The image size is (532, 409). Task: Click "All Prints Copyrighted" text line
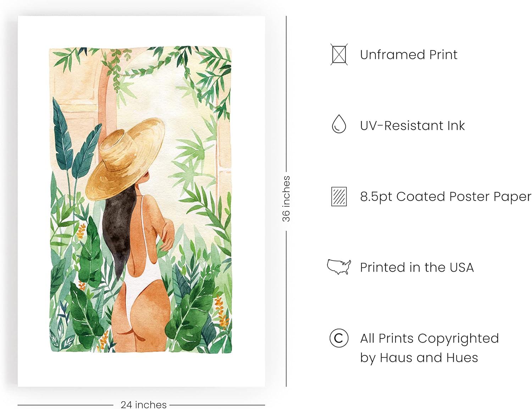[429, 338]
